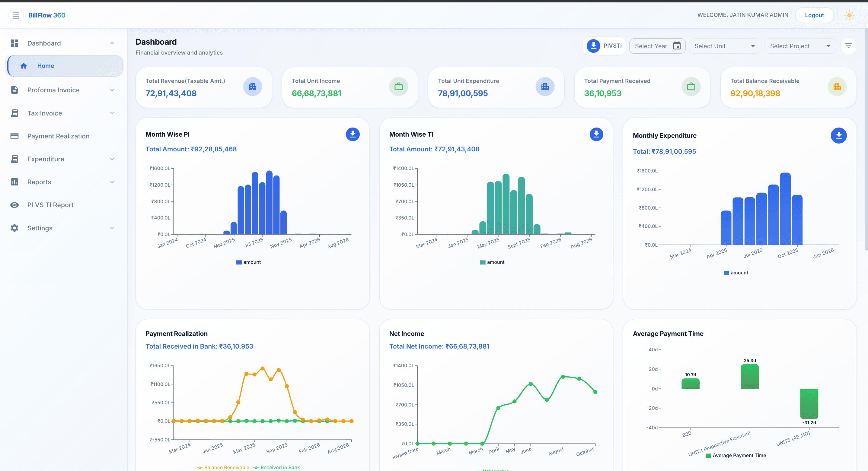Click the filter icon beside Select Project
The height and width of the screenshot is (471, 868).
click(x=848, y=46)
